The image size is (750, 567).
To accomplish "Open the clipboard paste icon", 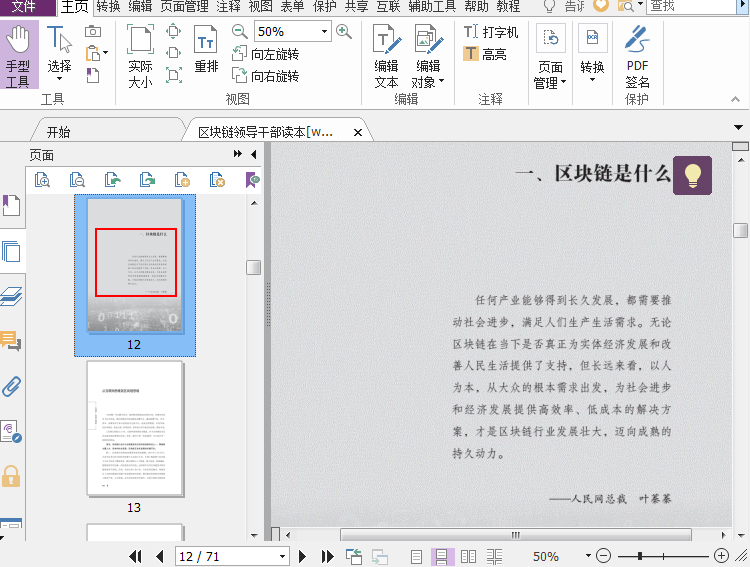I will [93, 53].
